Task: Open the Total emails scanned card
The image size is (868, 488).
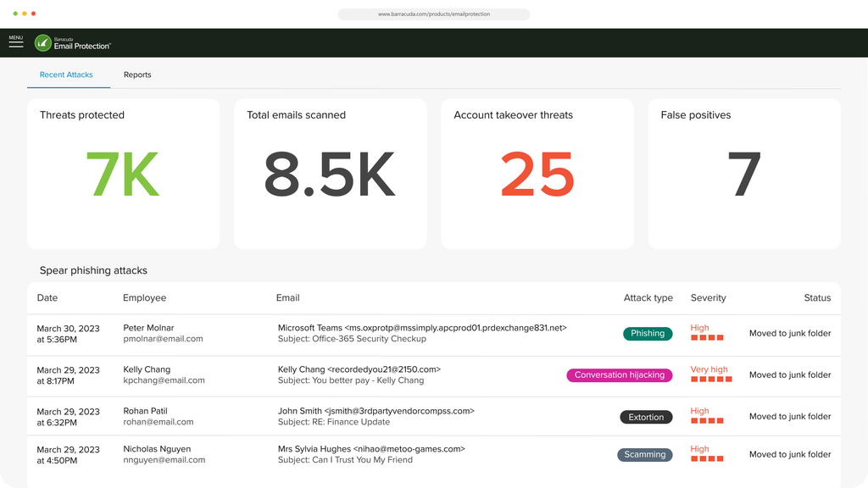Action: click(x=330, y=174)
